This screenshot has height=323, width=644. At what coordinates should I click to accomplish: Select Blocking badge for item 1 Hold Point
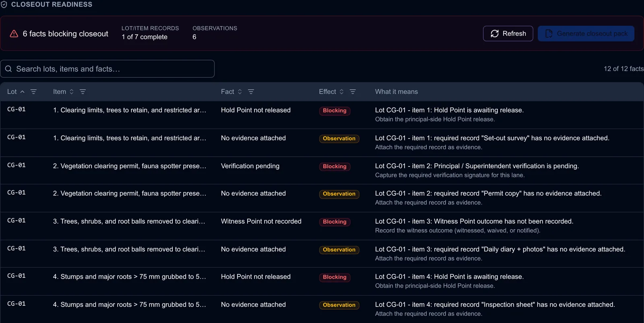click(334, 111)
